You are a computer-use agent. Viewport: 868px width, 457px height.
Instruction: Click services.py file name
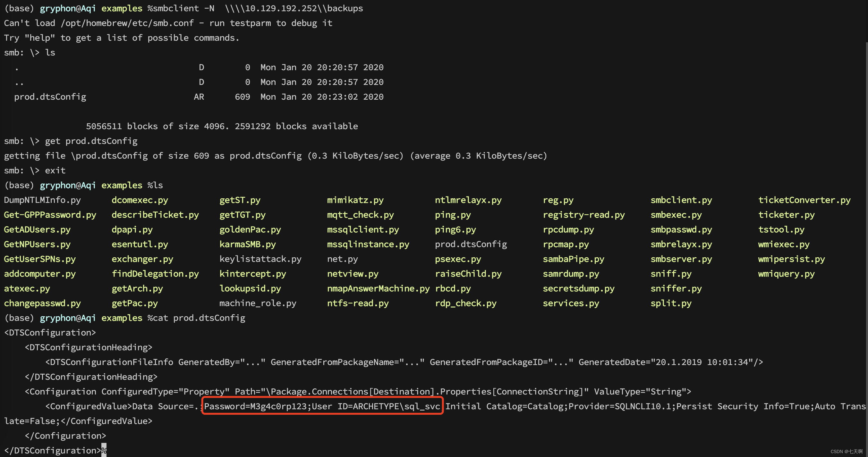pos(571,303)
